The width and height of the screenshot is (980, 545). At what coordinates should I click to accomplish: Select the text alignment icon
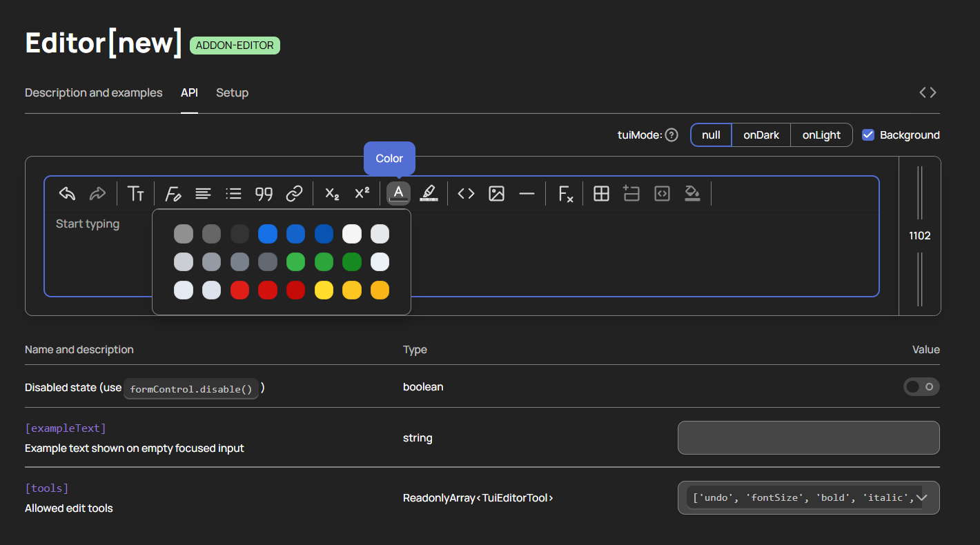tap(203, 194)
